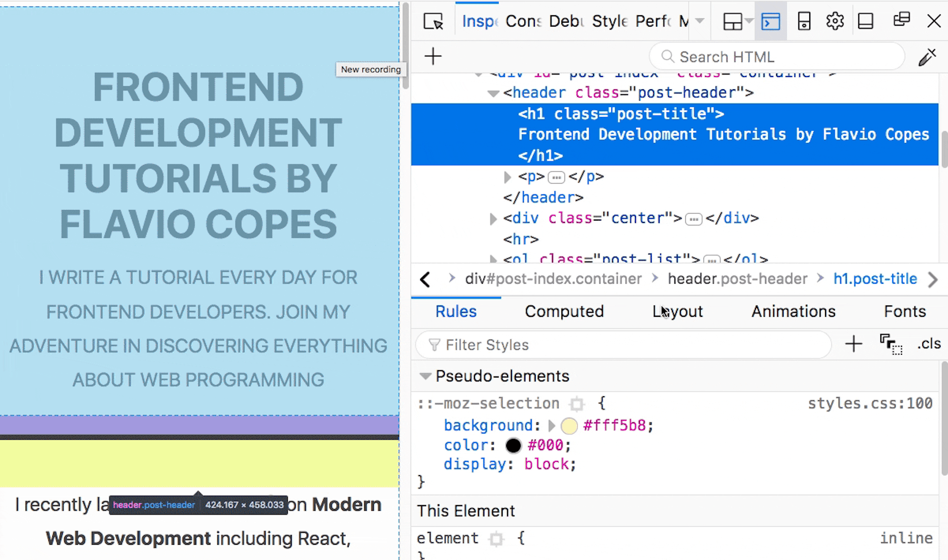Screen dimensions: 948x560
Task: Open DevTools settings gear
Action: [x=834, y=21]
